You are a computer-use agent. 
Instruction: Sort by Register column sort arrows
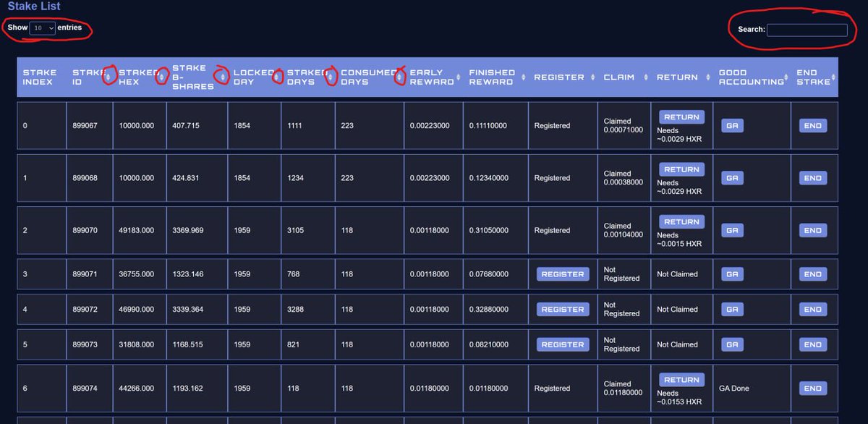(592, 77)
